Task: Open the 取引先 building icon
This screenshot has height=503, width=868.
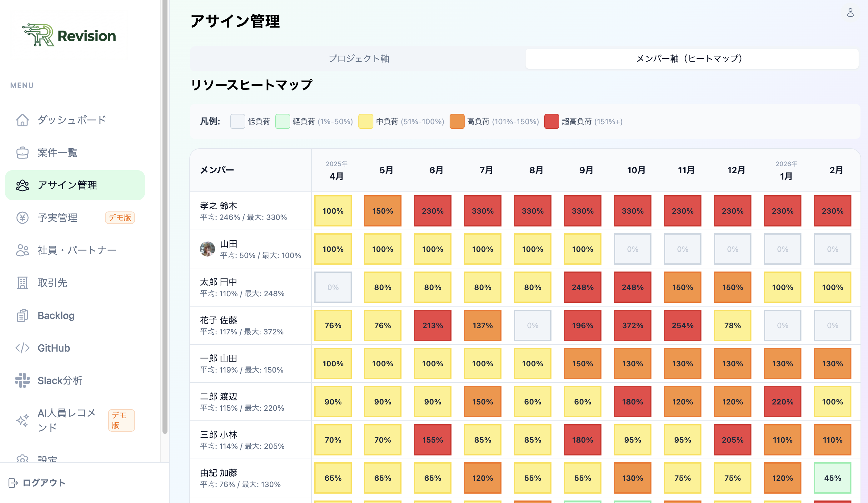Action: point(22,283)
